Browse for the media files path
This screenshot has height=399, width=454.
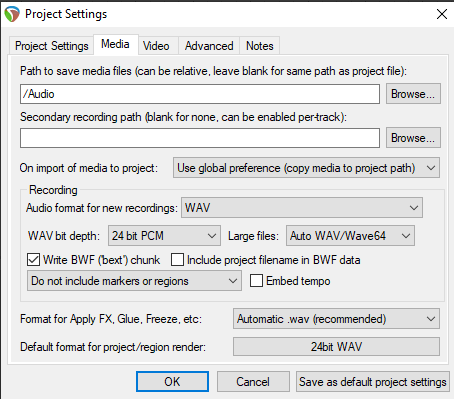[413, 94]
